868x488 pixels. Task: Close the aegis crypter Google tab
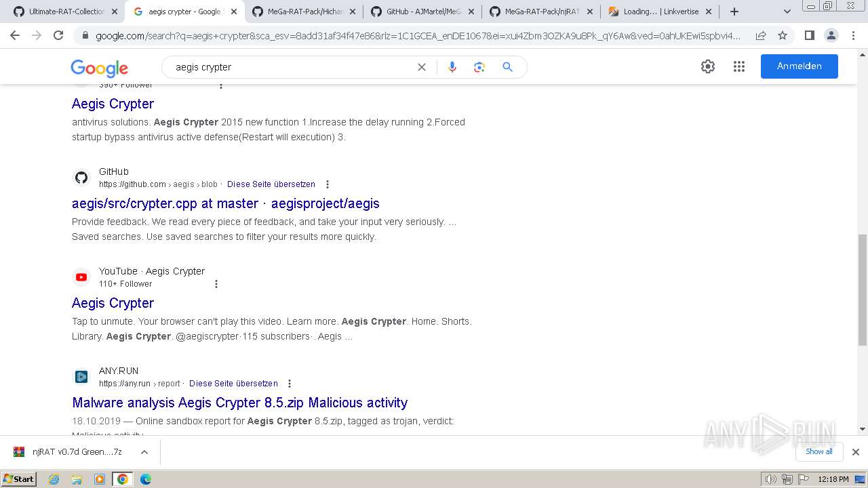tap(233, 12)
